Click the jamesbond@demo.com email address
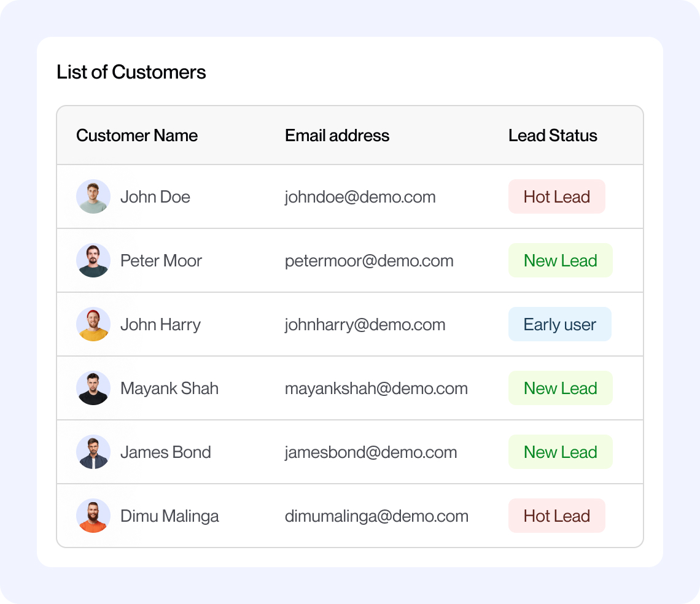 pos(371,452)
